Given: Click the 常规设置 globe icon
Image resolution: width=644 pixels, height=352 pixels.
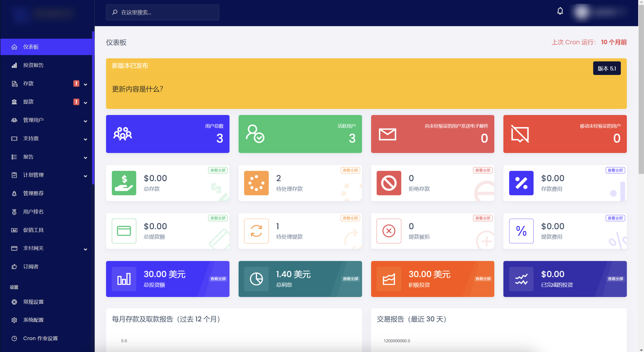Looking at the screenshot, I should (x=14, y=302).
